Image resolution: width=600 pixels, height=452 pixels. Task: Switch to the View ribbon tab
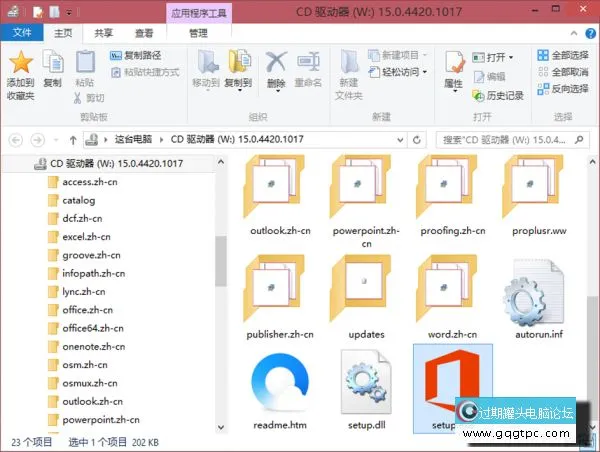coord(144,33)
